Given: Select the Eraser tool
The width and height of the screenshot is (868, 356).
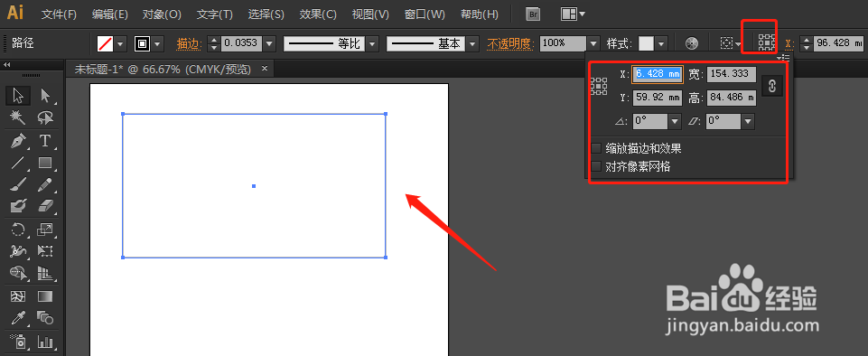Looking at the screenshot, I should (45, 206).
